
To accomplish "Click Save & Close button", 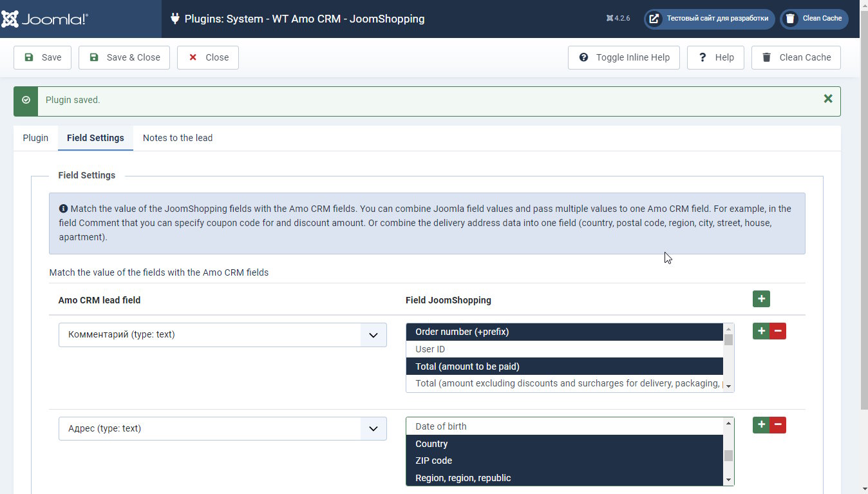I will [124, 57].
